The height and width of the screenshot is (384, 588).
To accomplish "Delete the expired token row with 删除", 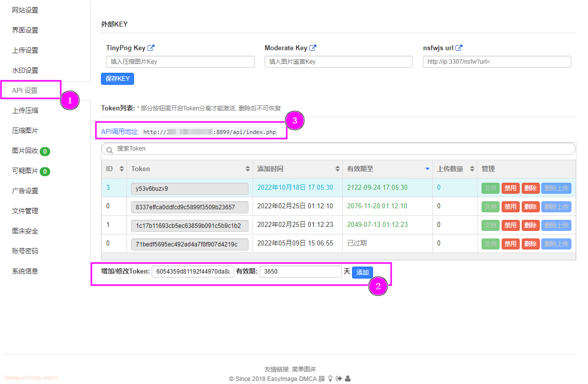I will 530,244.
